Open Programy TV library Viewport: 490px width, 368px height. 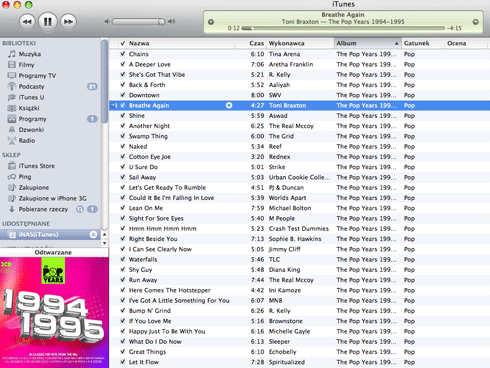click(37, 76)
